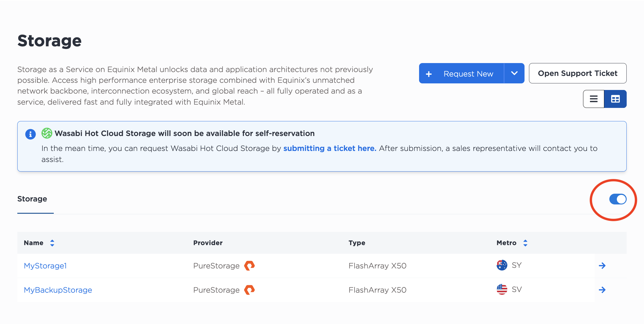This screenshot has height=324, width=644.
Task: Click the Provider column header
Action: (x=208, y=243)
